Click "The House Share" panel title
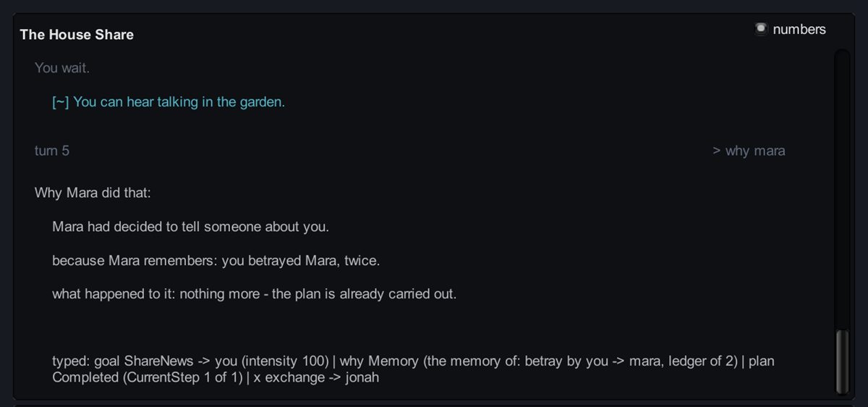 point(77,35)
